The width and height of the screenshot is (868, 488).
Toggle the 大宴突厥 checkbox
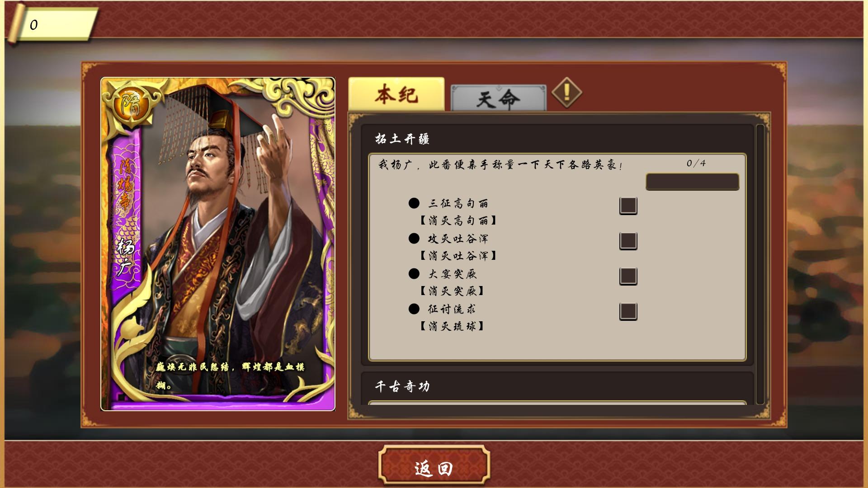(628, 276)
